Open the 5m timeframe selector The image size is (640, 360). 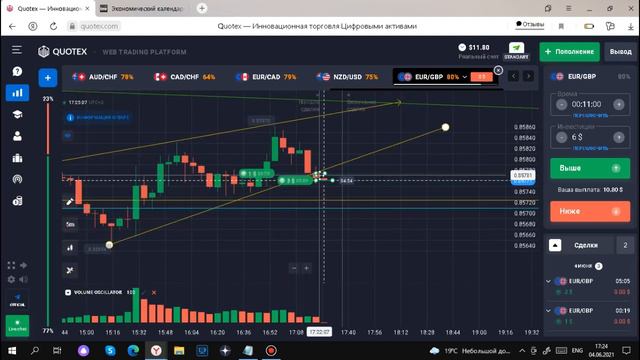point(70,224)
